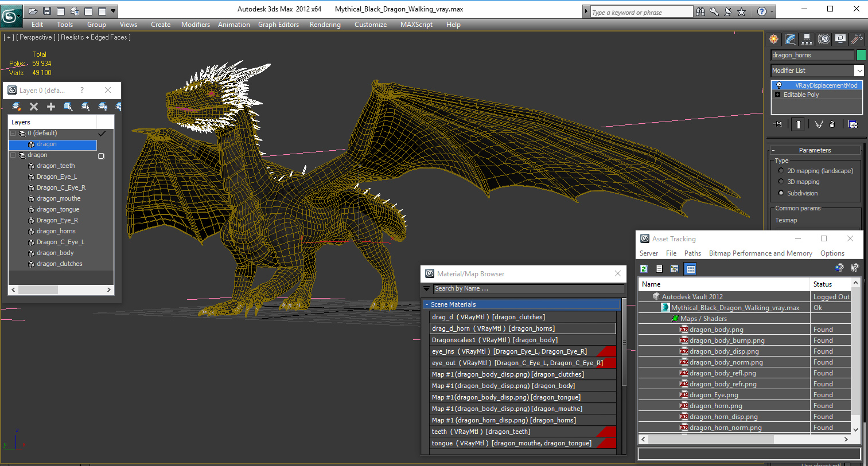Open Bitmap Performance and Memory menu

pos(761,253)
